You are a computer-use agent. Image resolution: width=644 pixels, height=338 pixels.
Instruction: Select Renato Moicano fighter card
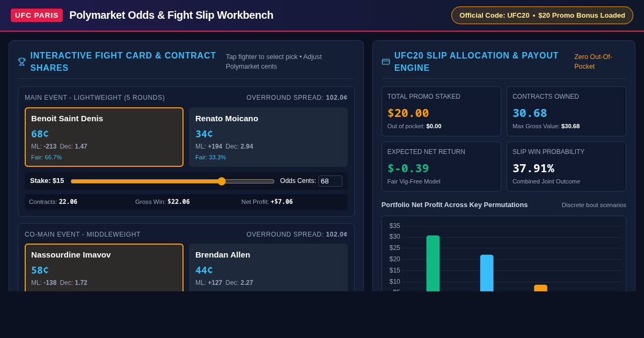tap(268, 137)
